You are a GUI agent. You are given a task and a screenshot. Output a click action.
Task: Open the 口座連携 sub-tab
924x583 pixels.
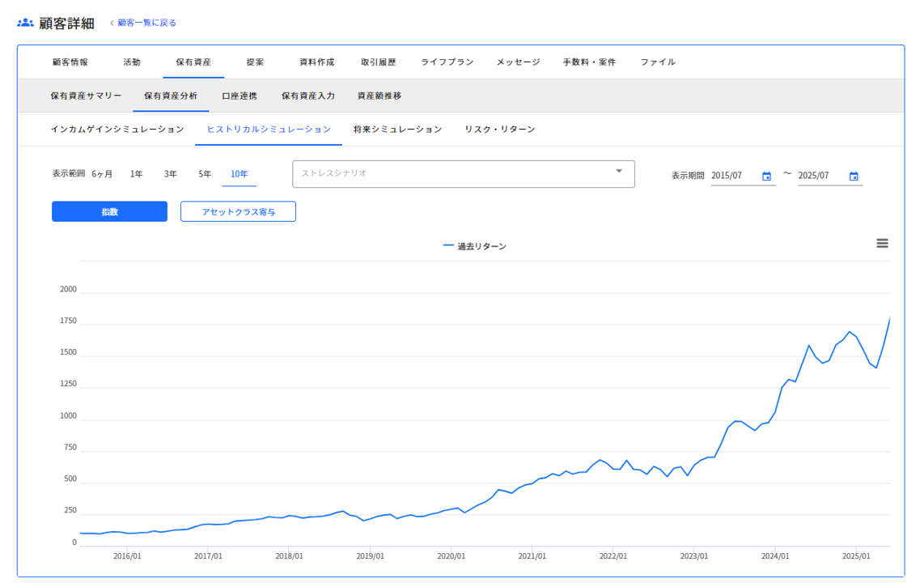239,96
